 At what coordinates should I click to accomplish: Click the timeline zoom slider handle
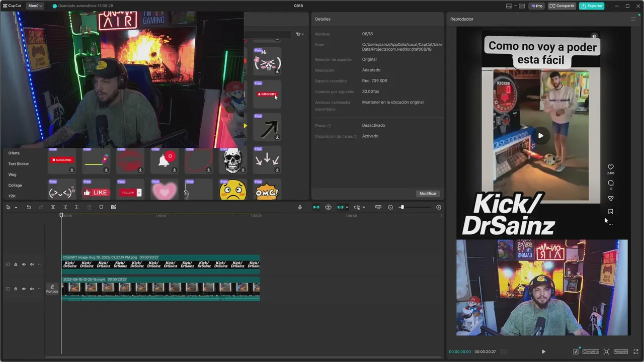(x=401, y=207)
